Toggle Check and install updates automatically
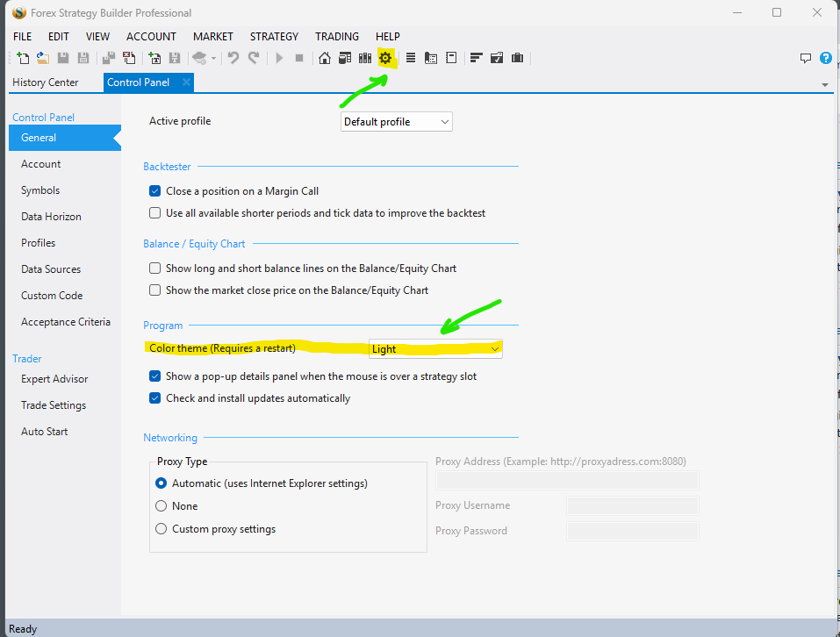Screen dimensions: 840x637 tap(154, 398)
